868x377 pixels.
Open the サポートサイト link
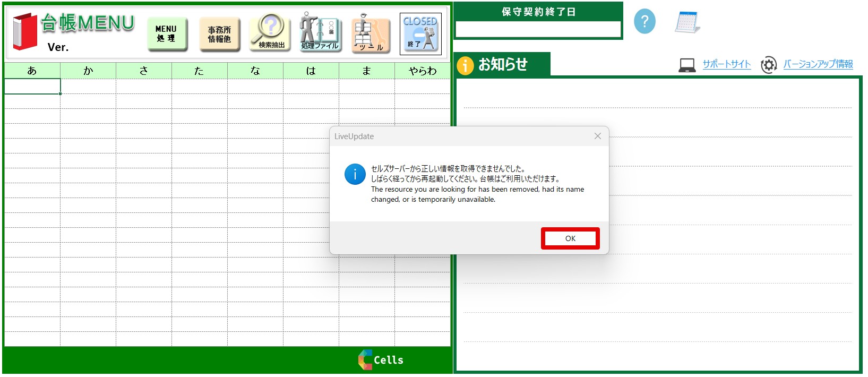tap(727, 64)
